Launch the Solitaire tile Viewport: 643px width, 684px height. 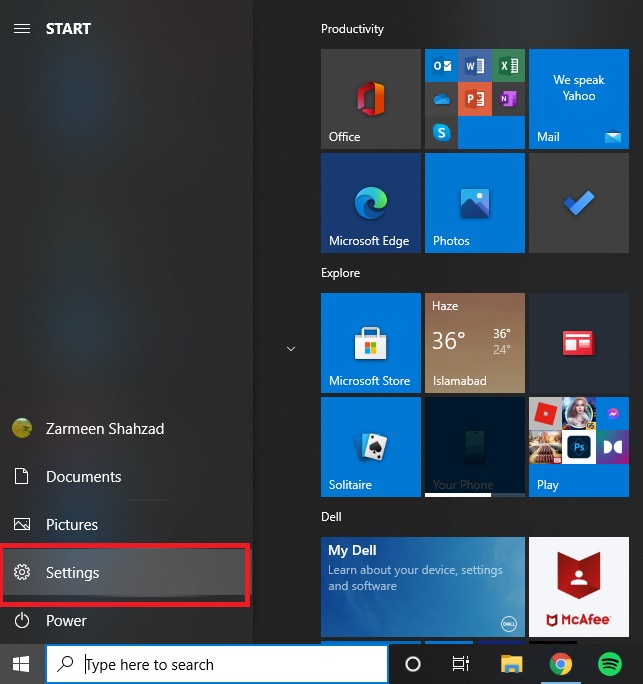click(370, 447)
